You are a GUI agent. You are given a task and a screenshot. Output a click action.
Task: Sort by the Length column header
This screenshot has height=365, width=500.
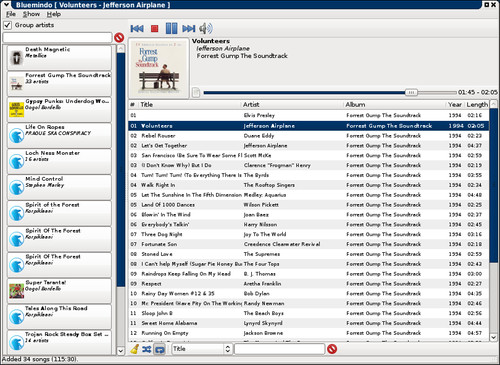click(477, 105)
